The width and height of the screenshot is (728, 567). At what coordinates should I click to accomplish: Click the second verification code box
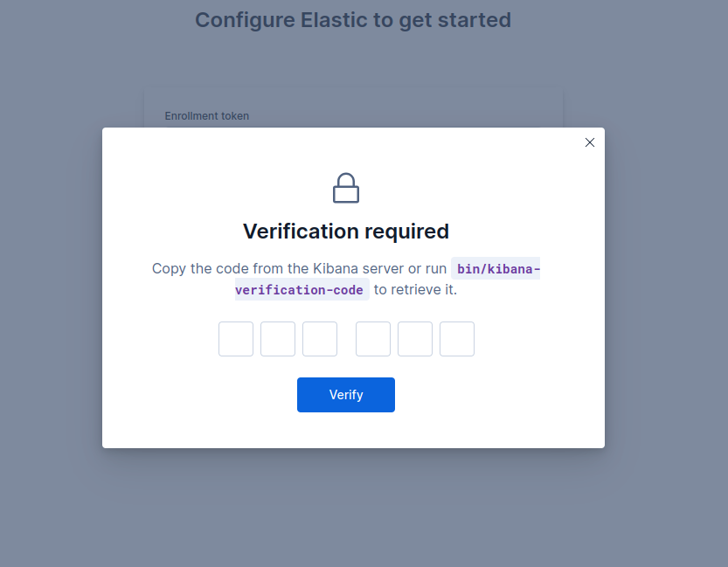click(277, 339)
